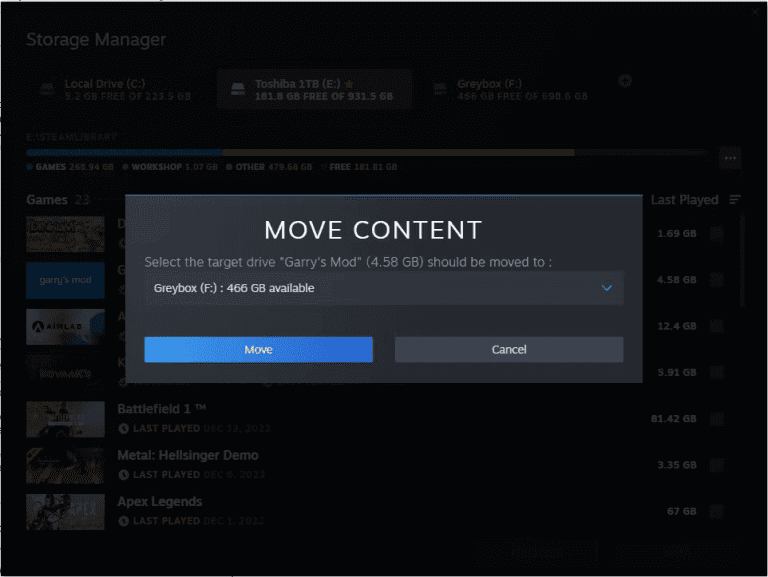The width and height of the screenshot is (768, 577).
Task: Click the Games 23 heading
Action: (x=58, y=200)
